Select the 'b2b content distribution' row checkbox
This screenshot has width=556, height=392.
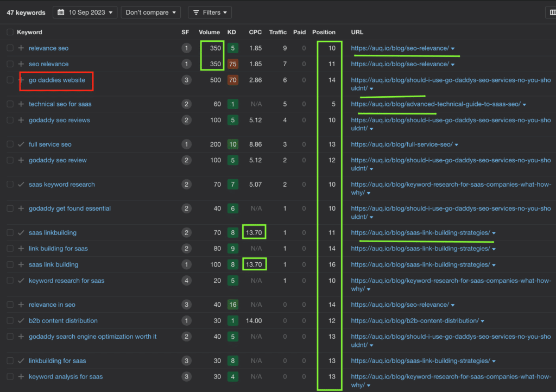click(10, 320)
